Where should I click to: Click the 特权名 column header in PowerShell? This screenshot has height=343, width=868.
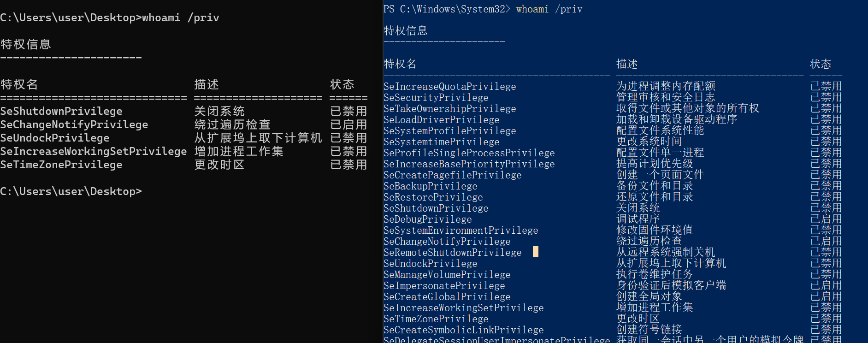click(x=400, y=64)
